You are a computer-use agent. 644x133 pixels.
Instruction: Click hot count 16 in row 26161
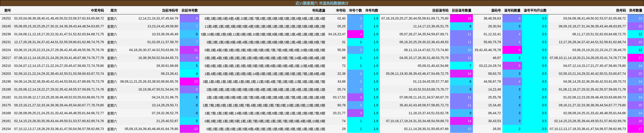pyautogui.click(x=636, y=121)
